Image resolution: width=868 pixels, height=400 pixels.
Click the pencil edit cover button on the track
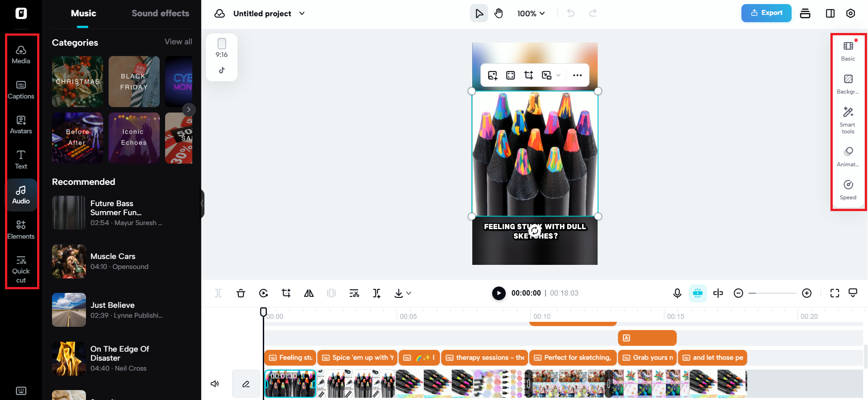click(x=246, y=384)
